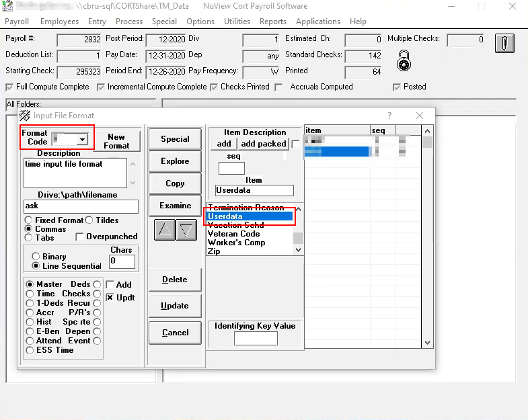
Task: Select the ESS Time radio button
Action: tap(30, 350)
